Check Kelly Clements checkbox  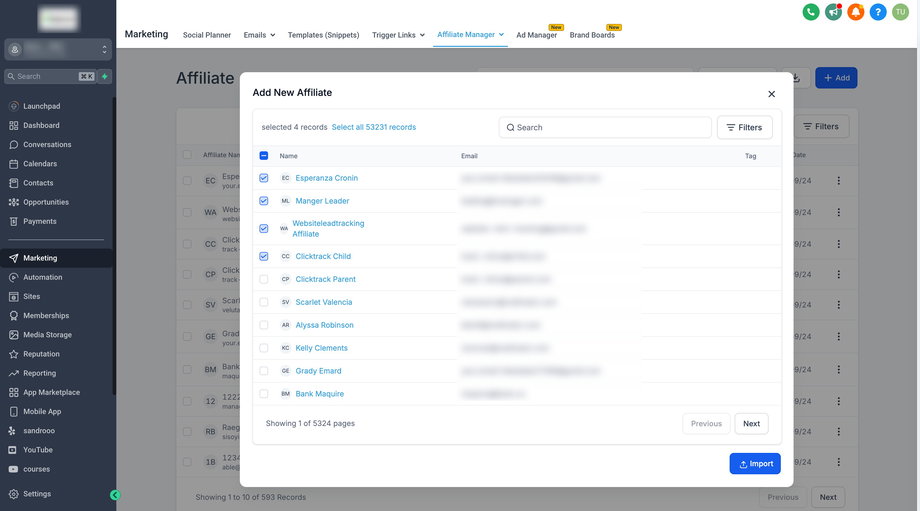263,348
